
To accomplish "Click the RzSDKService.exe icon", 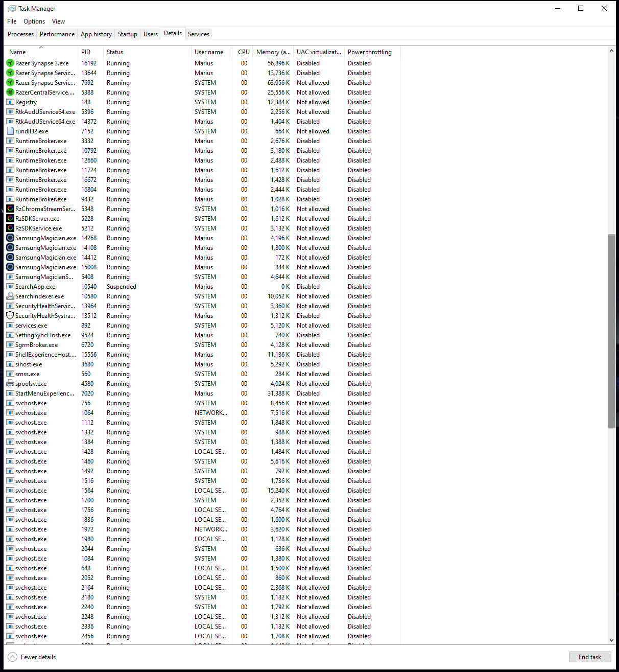I will [10, 228].
